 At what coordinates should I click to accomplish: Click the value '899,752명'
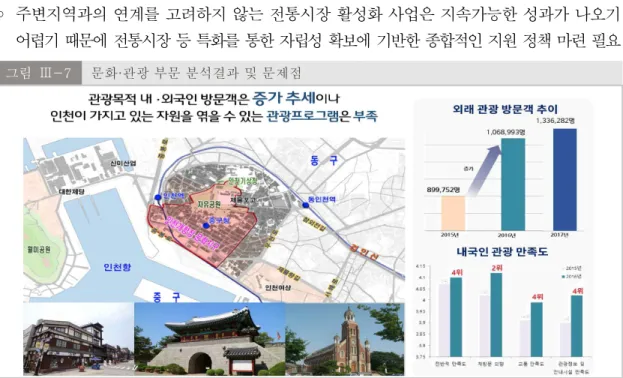pos(444,190)
